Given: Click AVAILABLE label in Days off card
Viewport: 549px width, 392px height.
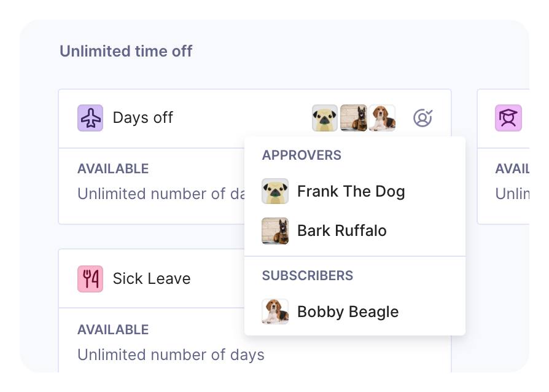Looking at the screenshot, I should pyautogui.click(x=113, y=169).
